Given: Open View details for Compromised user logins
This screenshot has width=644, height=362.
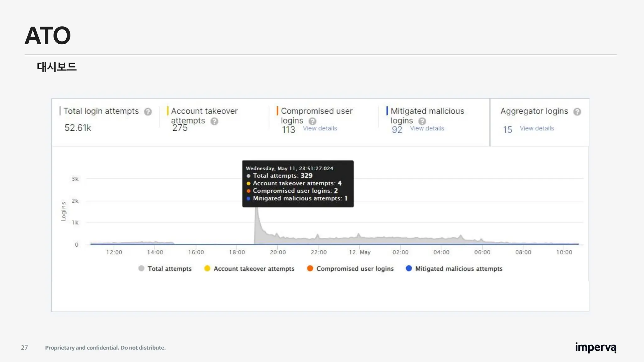Looking at the screenshot, I should 320,129.
